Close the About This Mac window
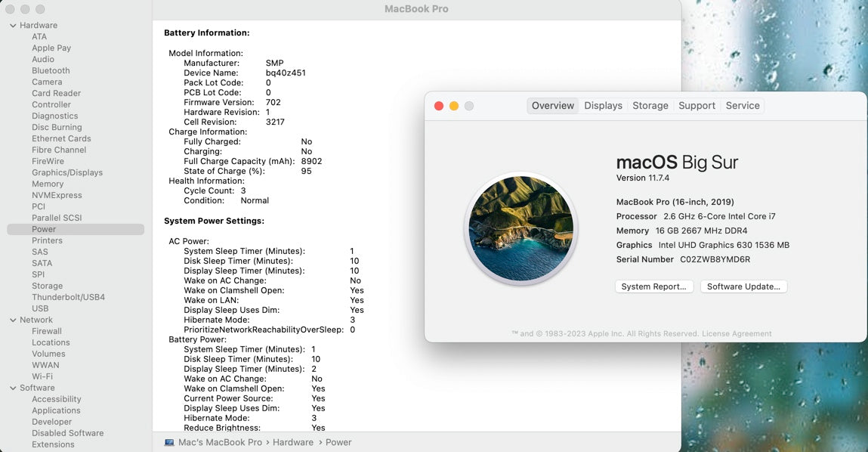Viewport: 868px width, 452px height. (x=439, y=106)
